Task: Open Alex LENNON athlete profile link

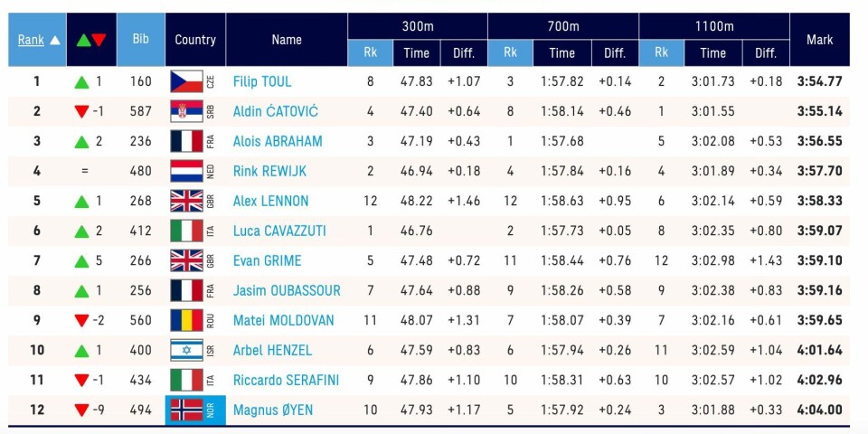Action: 270,201
